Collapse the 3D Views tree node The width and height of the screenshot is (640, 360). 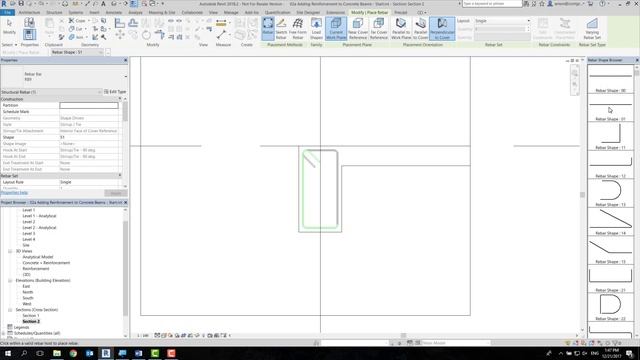10,251
